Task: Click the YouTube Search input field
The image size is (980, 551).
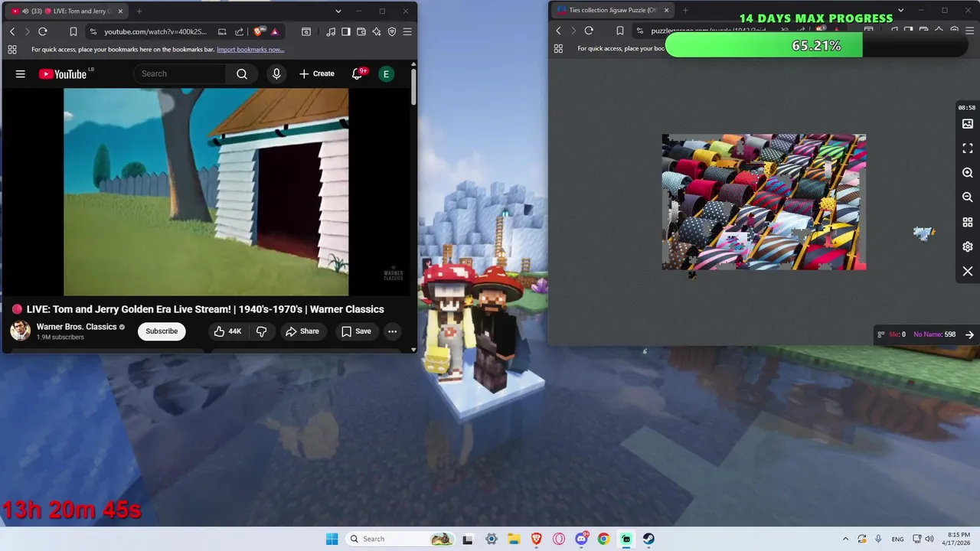Action: (x=180, y=73)
